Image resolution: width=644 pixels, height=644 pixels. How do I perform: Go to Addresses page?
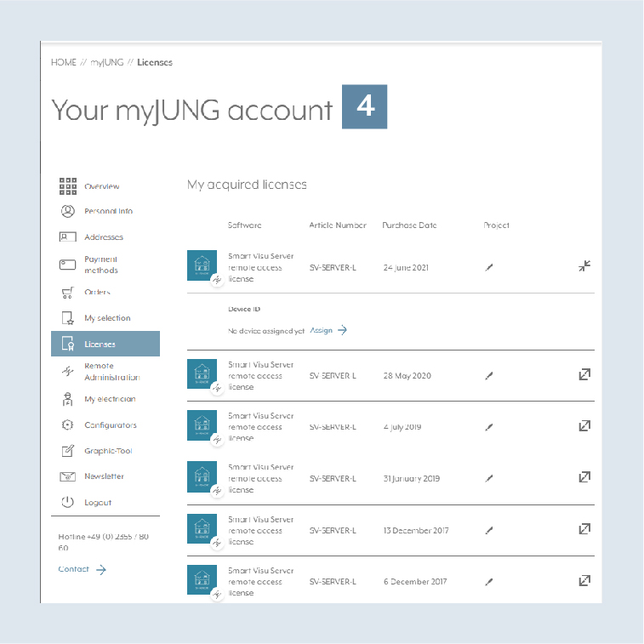coord(105,237)
